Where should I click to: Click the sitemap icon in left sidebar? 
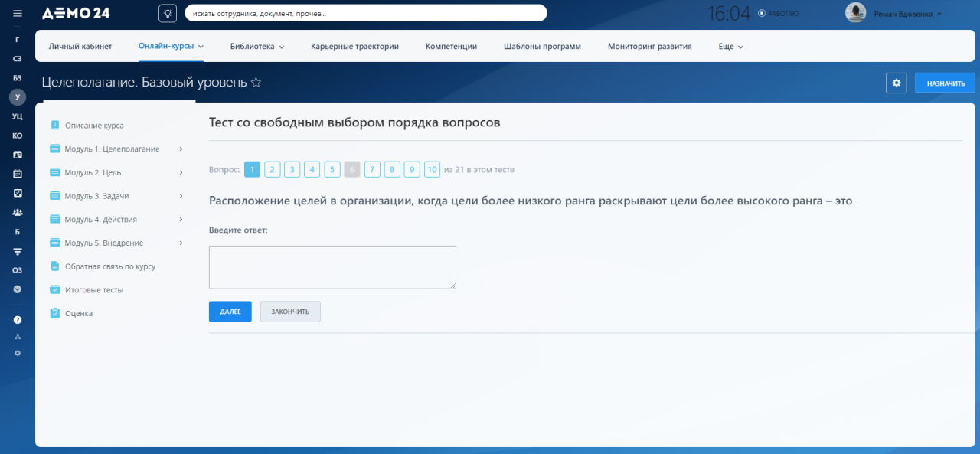pyautogui.click(x=18, y=337)
